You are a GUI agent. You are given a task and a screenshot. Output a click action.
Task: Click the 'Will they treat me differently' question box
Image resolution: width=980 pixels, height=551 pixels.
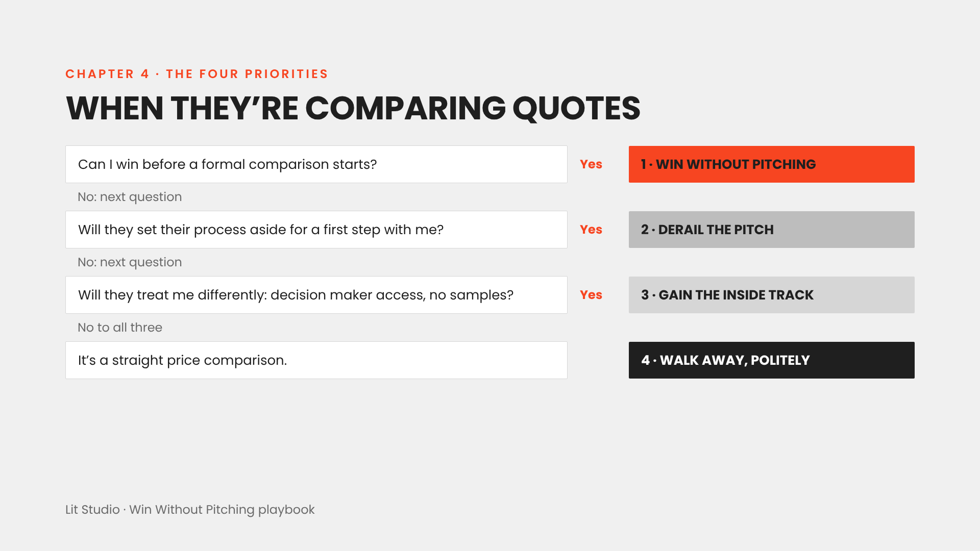pyautogui.click(x=316, y=295)
